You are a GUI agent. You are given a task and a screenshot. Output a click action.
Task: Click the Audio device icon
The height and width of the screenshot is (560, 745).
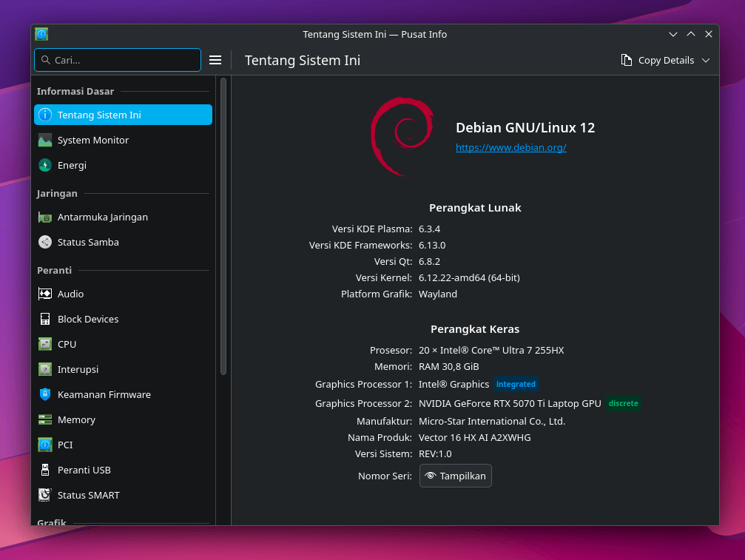pyautogui.click(x=44, y=294)
